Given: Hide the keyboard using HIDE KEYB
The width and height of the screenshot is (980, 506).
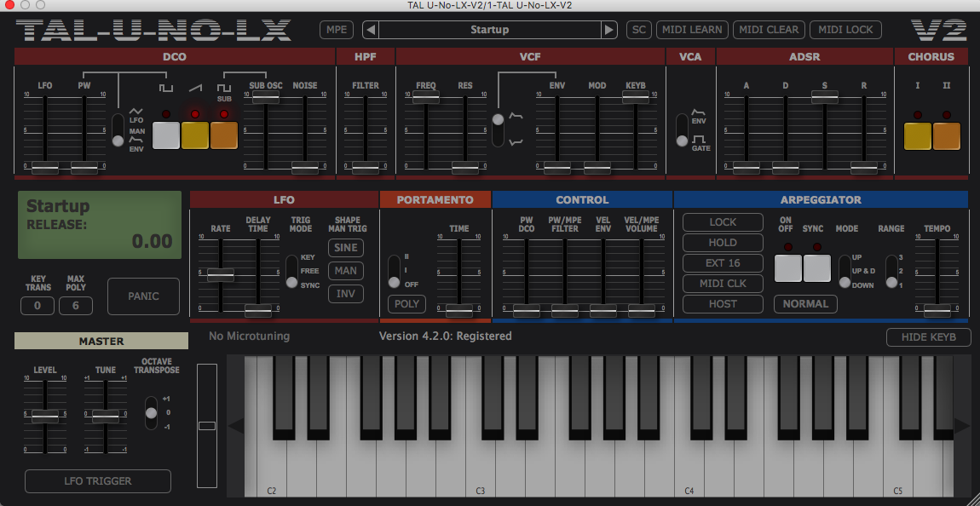Looking at the screenshot, I should coord(928,337).
